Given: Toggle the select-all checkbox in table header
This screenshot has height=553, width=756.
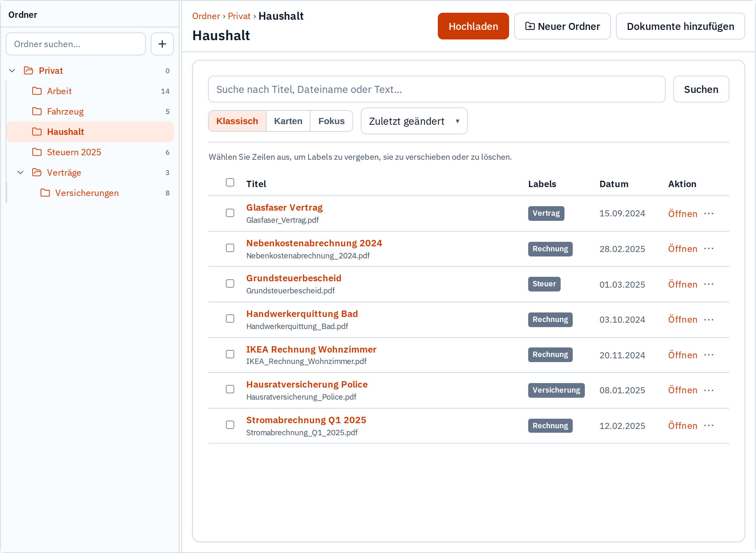Looking at the screenshot, I should pyautogui.click(x=230, y=182).
